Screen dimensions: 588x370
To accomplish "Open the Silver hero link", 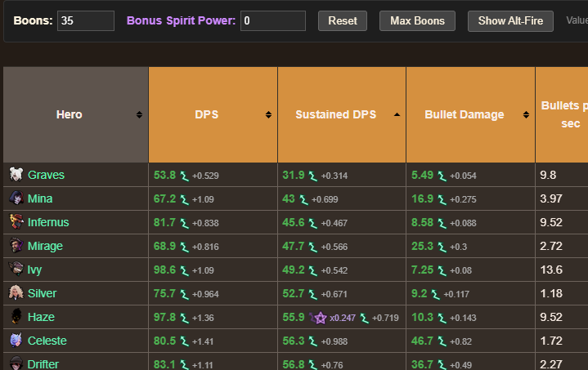I will 42,293.
